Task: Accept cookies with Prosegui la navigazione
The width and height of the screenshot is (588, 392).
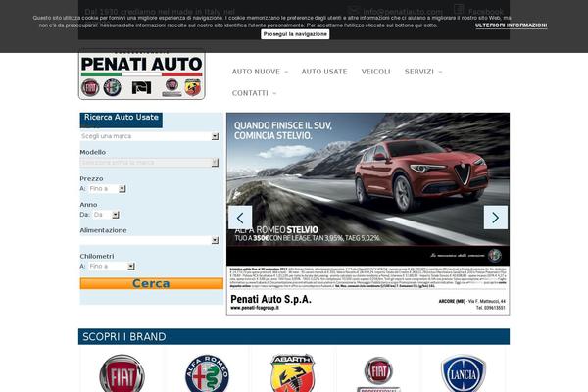Action: point(295,34)
